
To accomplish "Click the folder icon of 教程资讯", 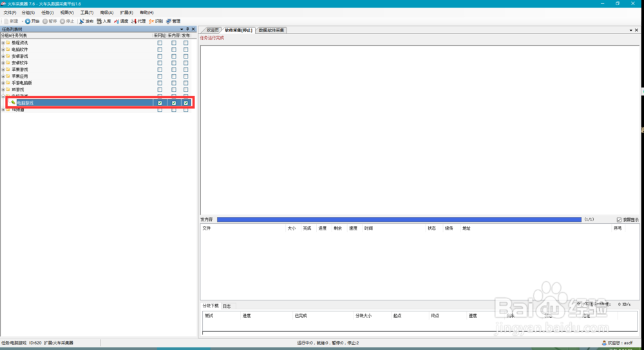I will [8, 42].
